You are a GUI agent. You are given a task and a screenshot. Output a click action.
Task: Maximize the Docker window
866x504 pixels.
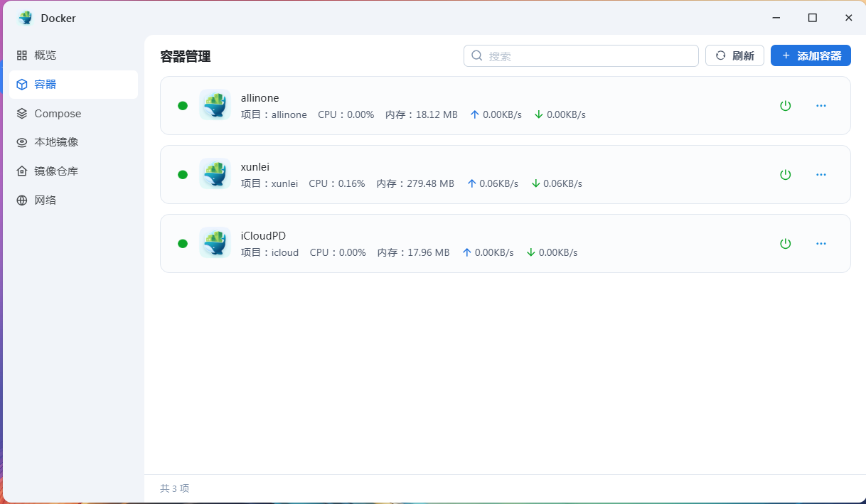point(812,18)
